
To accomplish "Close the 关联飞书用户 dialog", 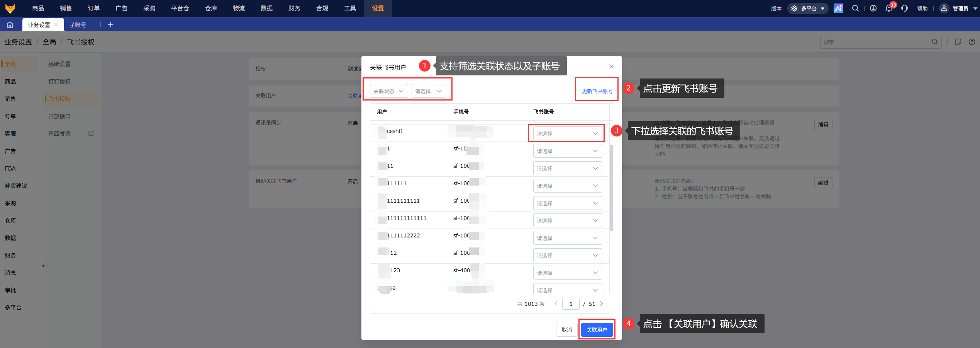I will tap(611, 67).
